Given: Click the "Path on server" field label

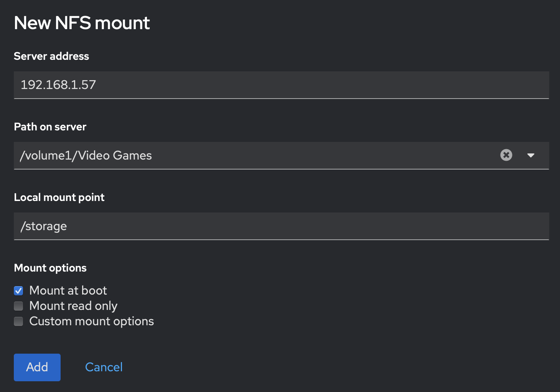Looking at the screenshot, I should (50, 127).
